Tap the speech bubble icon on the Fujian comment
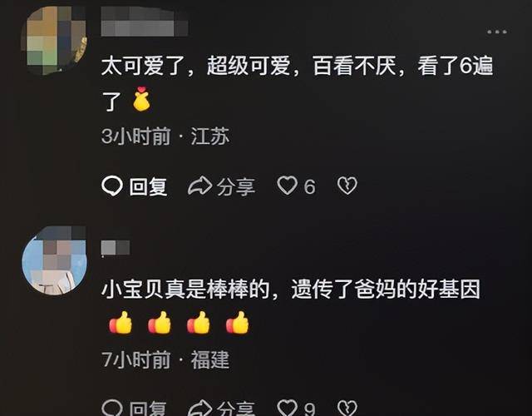The height and width of the screenshot is (416, 532). point(111,407)
